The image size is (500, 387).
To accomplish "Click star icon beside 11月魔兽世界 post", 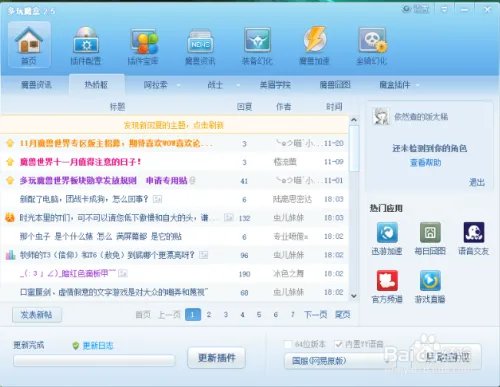I will (x=10, y=143).
